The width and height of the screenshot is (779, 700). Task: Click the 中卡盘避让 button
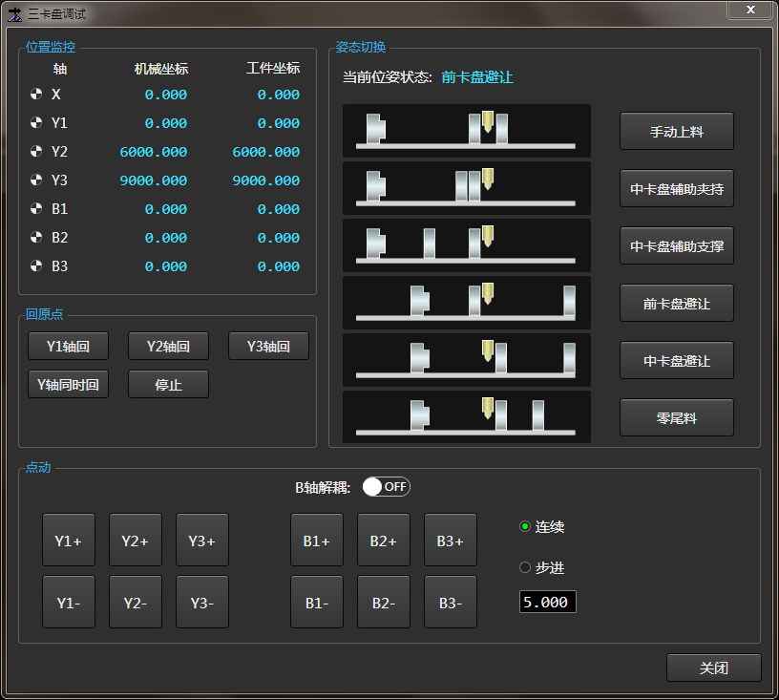click(x=676, y=361)
